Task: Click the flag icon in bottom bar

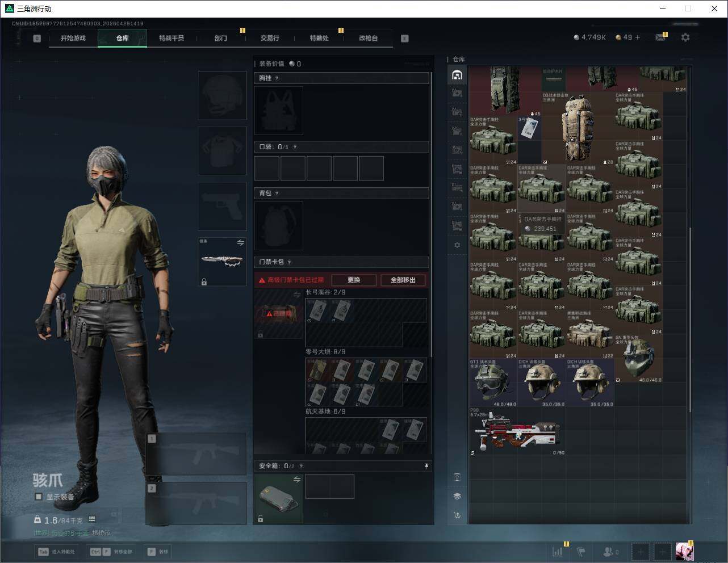Action: tap(581, 551)
